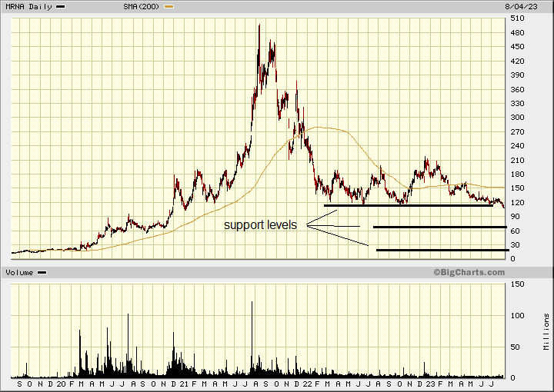Select the 'support levels' annotation text

(260, 224)
